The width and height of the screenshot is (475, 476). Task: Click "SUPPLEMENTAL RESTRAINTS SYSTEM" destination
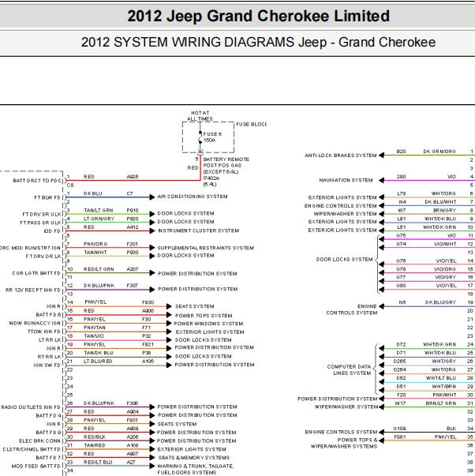tap(205, 248)
